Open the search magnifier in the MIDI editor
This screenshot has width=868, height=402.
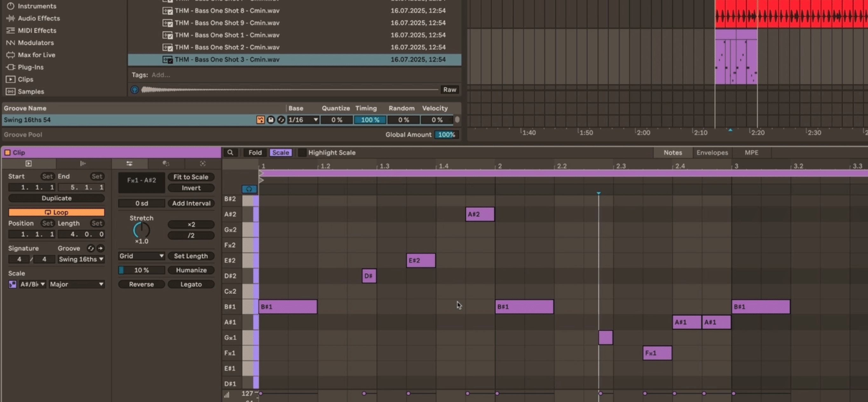click(x=231, y=152)
